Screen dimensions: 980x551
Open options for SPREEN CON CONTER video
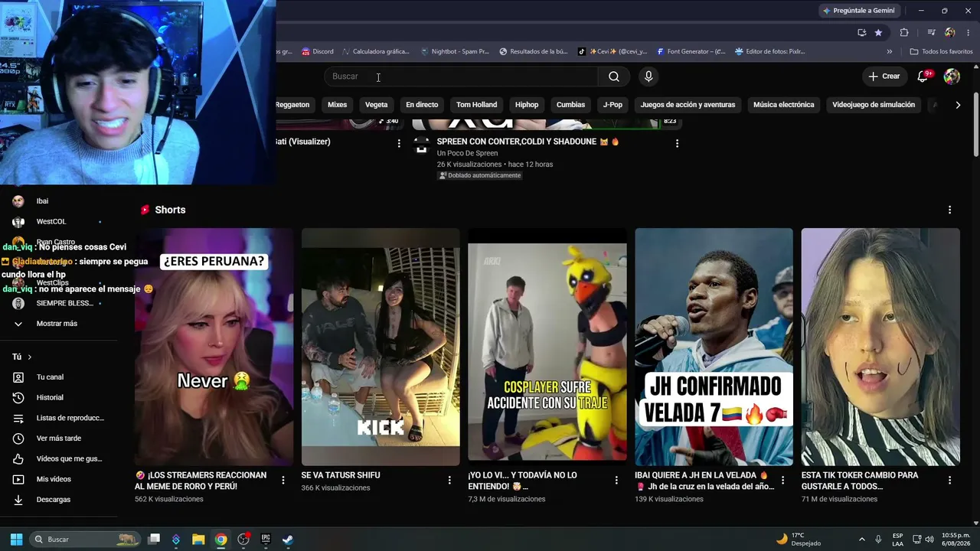[x=677, y=143]
